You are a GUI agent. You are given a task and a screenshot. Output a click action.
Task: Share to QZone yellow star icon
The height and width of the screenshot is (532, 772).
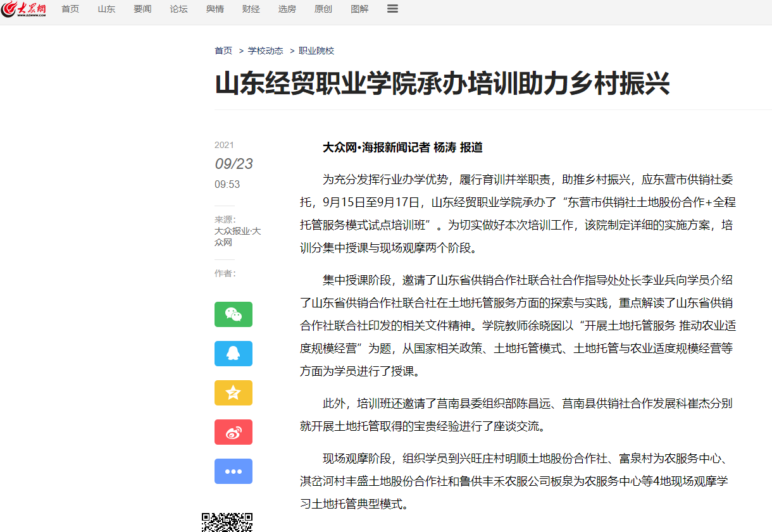coord(233,393)
